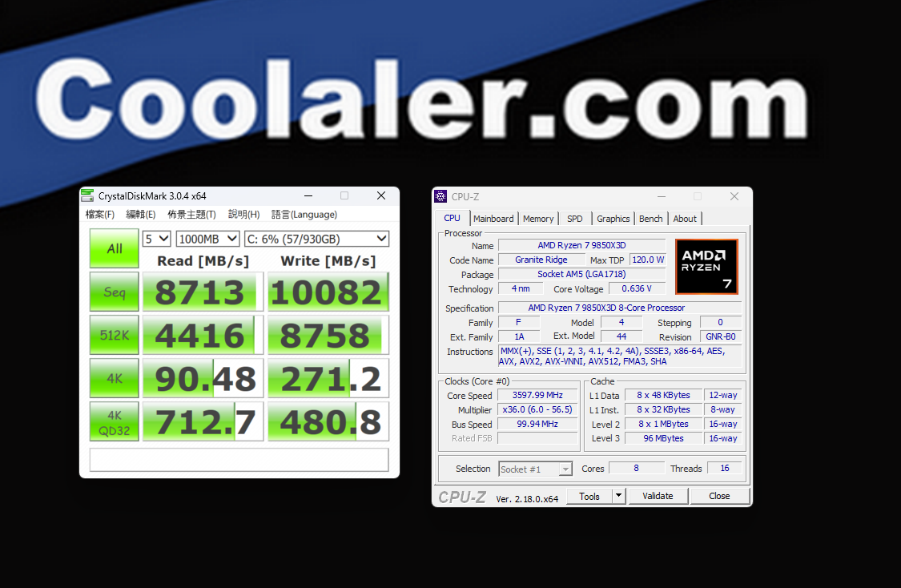Open the 編輯(E) menu in CrystalDiskMark

tap(141, 215)
